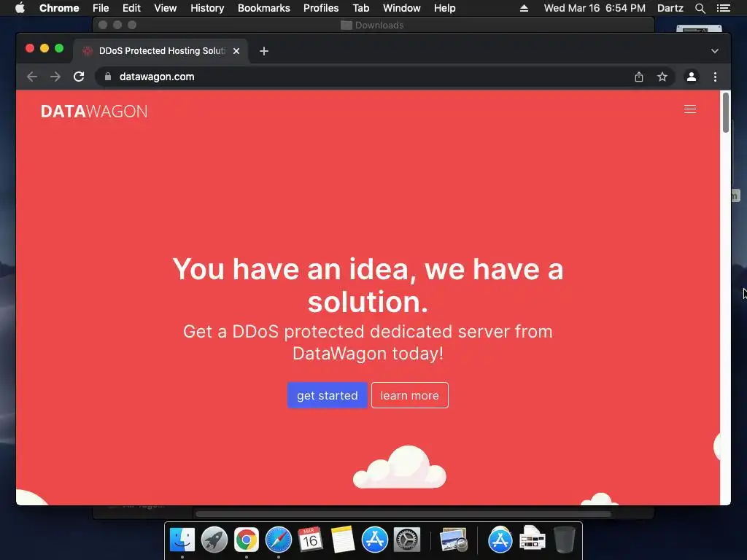The image size is (747, 560).
Task: Open the View menu
Action: click(x=166, y=8)
